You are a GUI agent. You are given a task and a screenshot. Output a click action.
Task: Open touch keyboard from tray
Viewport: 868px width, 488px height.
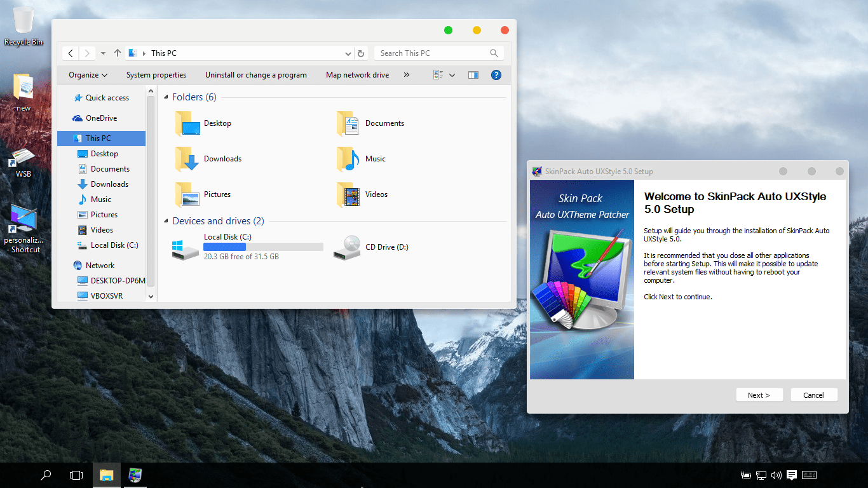[x=809, y=475]
